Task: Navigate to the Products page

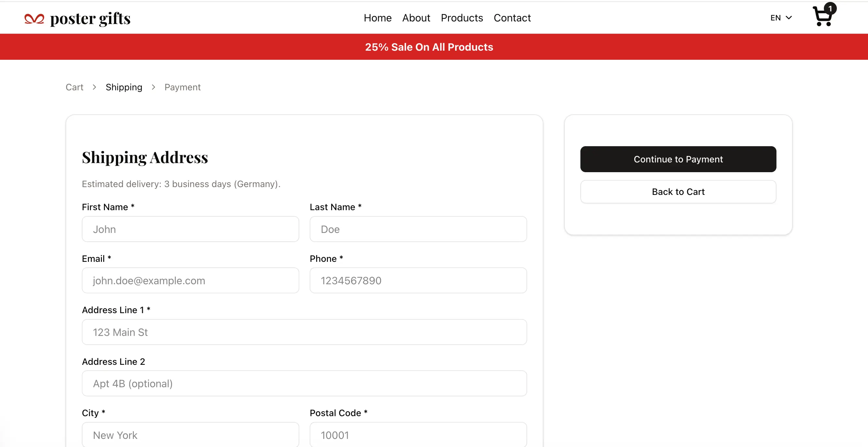Action: (462, 18)
